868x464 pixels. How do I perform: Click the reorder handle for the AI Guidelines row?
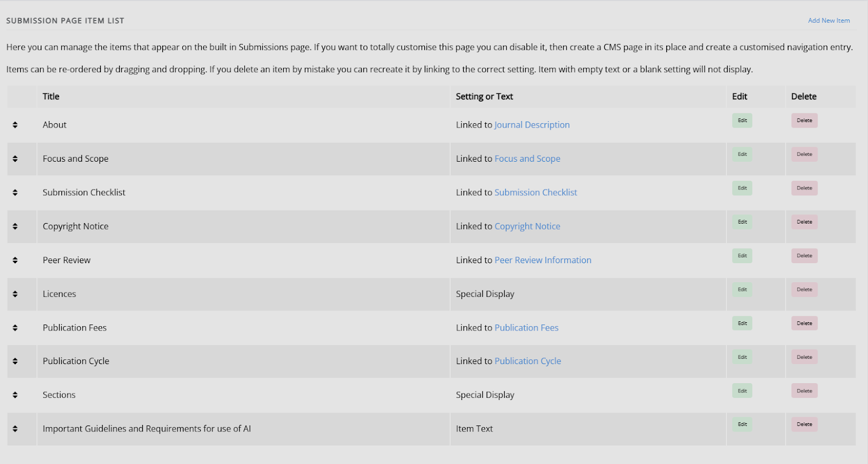point(15,429)
